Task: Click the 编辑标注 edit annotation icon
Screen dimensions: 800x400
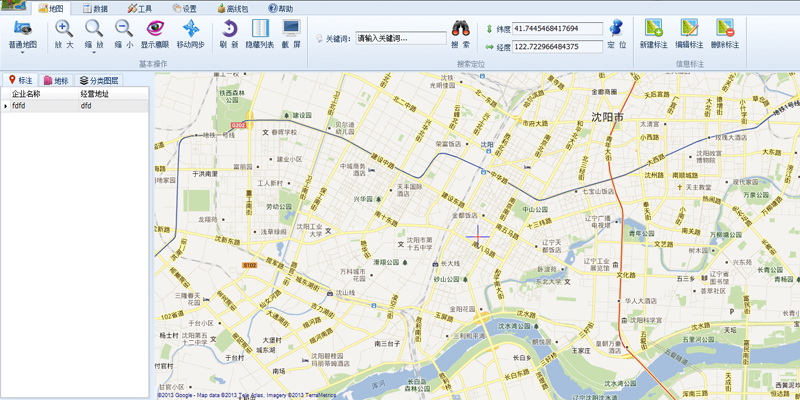Action: [x=690, y=29]
